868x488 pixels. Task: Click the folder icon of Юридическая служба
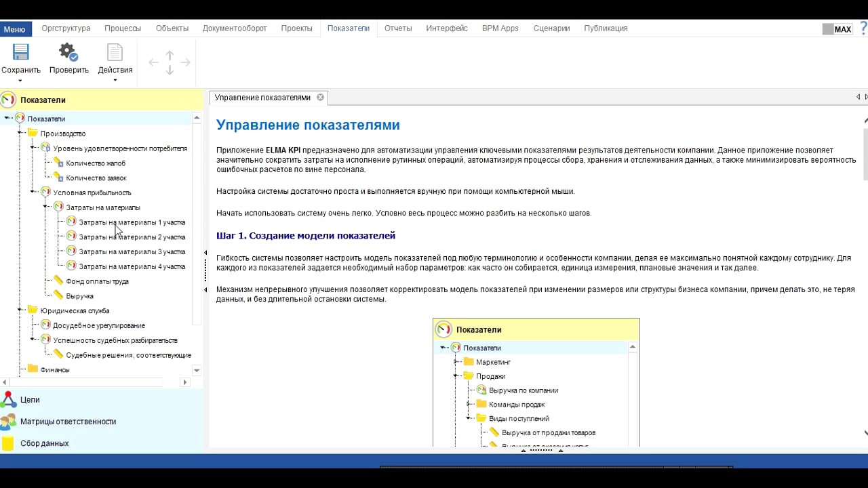33,310
